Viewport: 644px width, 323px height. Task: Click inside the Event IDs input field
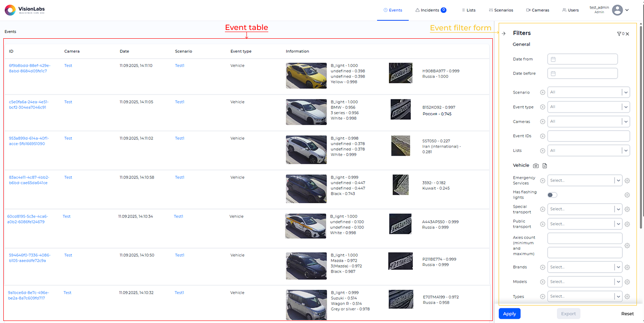pos(588,136)
